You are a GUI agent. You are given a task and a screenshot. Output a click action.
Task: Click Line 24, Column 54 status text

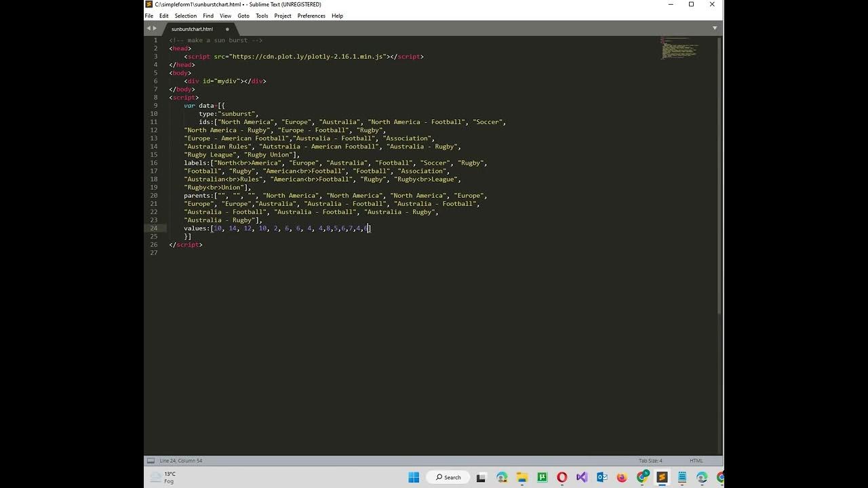(x=181, y=461)
